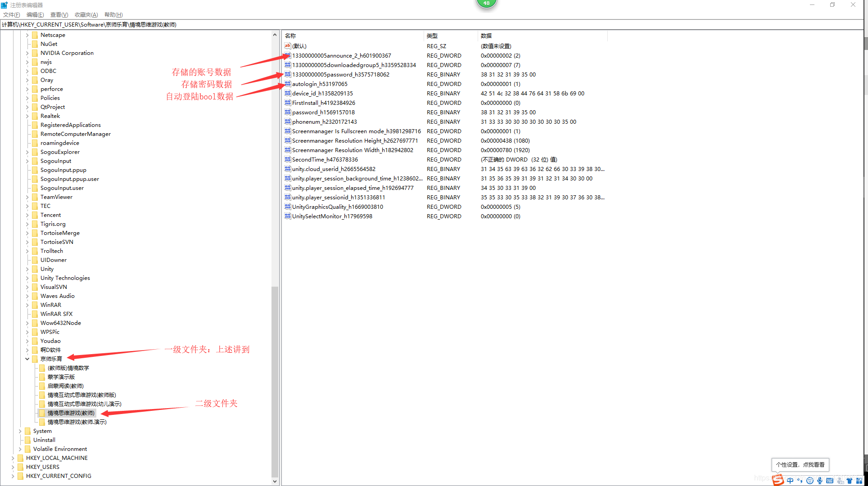Click the 类型 column header
868x486 pixels.
coord(451,36)
